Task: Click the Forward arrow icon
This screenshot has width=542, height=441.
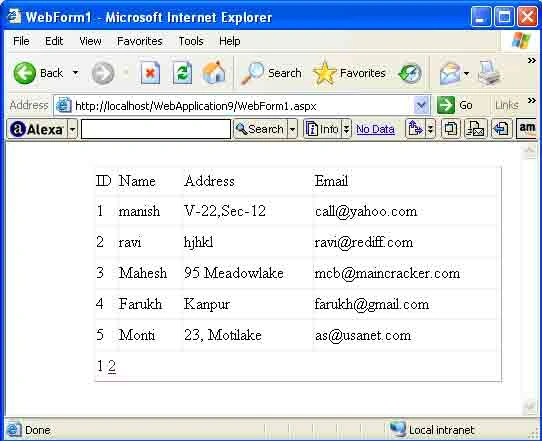Action: pos(103,73)
